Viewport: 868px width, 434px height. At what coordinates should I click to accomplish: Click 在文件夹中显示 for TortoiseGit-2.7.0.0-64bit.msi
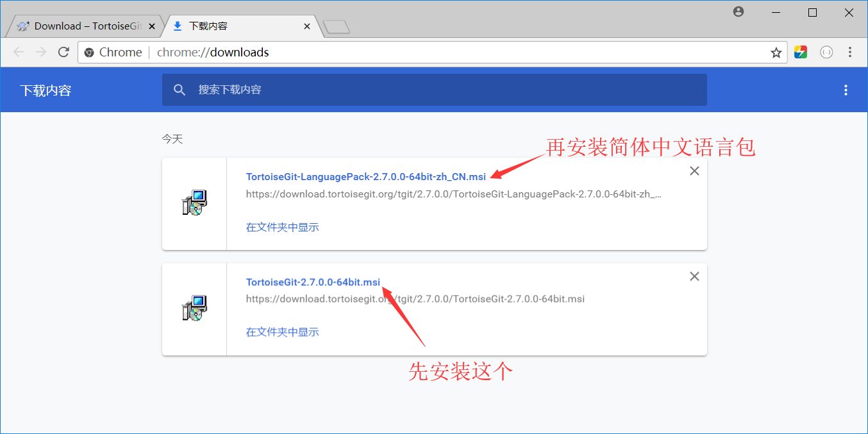click(x=283, y=332)
